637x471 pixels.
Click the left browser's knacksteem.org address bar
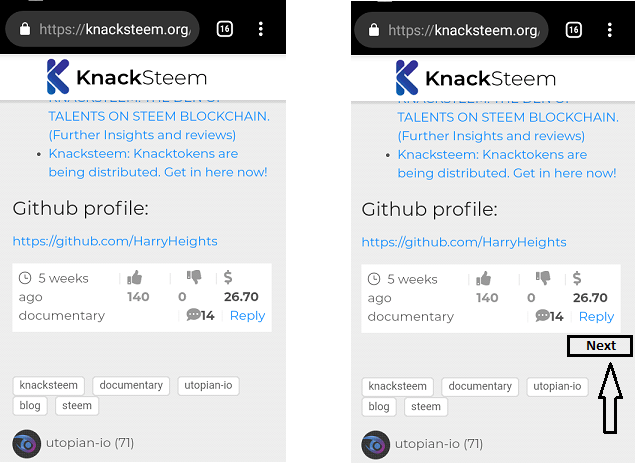coord(102,29)
